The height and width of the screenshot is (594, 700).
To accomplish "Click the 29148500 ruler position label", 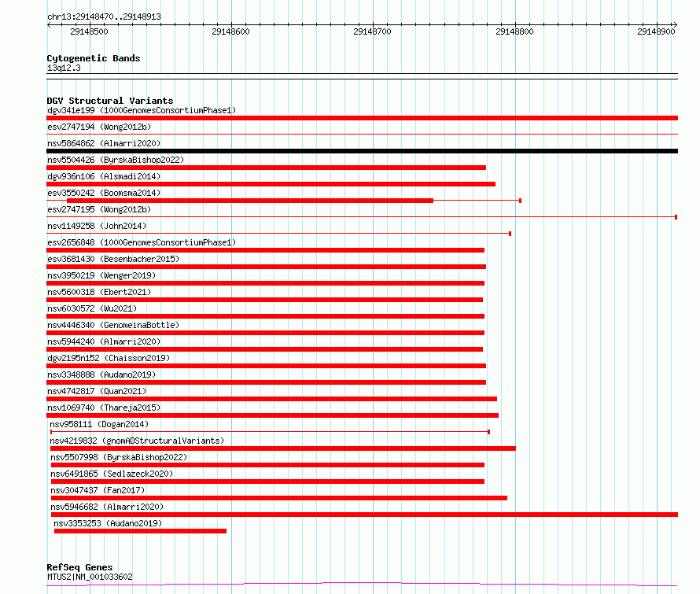I will [90, 31].
